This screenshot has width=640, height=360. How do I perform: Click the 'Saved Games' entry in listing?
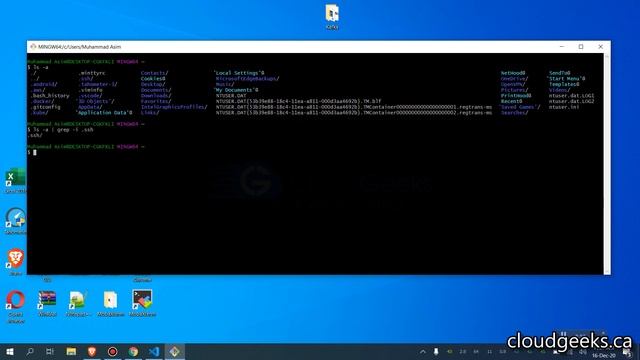520,107
